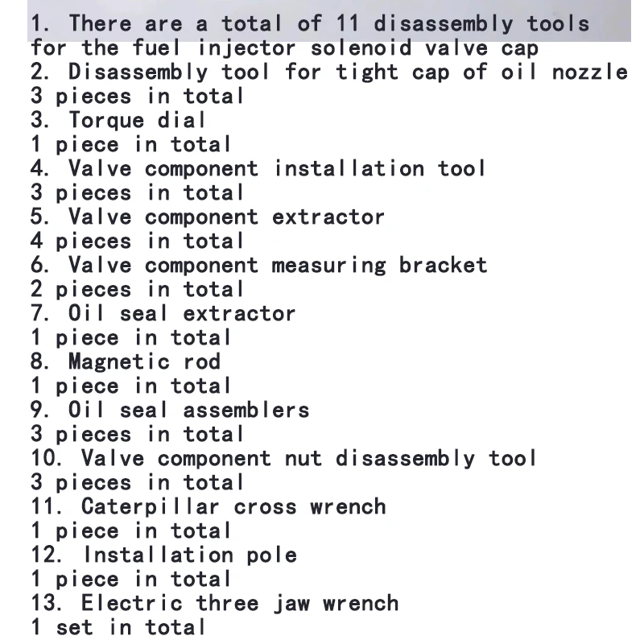Click "1 piece in total" below Caterpillar cross wrench
The image size is (644, 644).
pyautogui.click(x=131, y=530)
